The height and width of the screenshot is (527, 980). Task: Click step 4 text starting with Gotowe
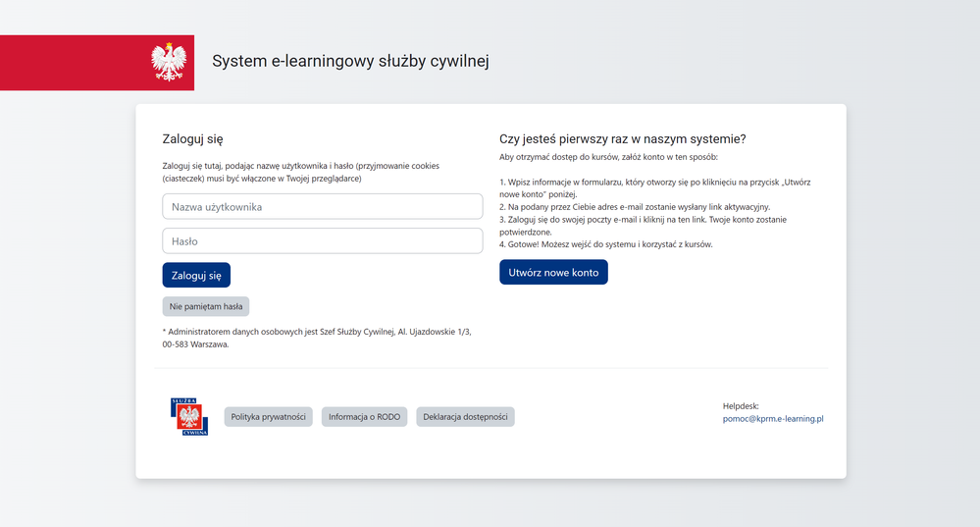605,244
